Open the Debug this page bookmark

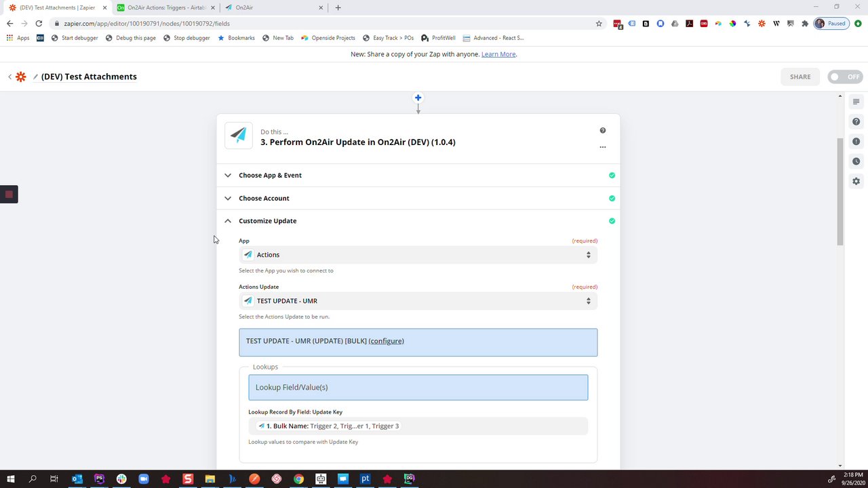coord(130,38)
